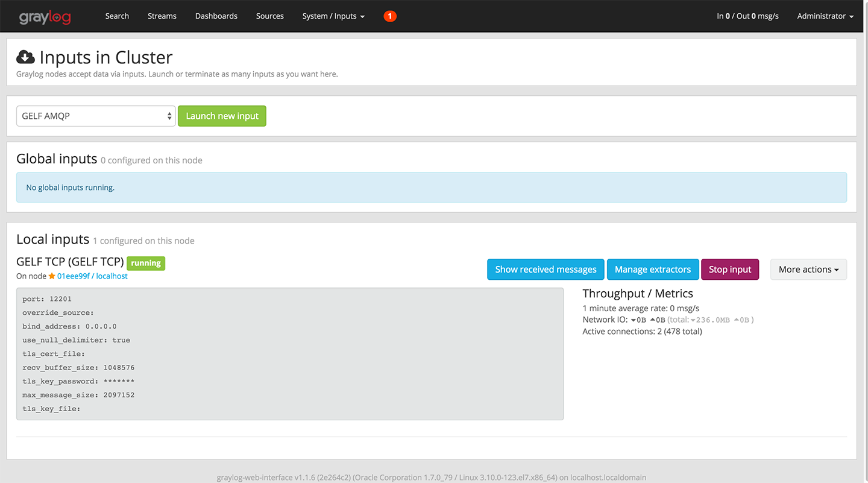Open the GELF AMQP input type selector
This screenshot has height=483, width=868.
[96, 116]
